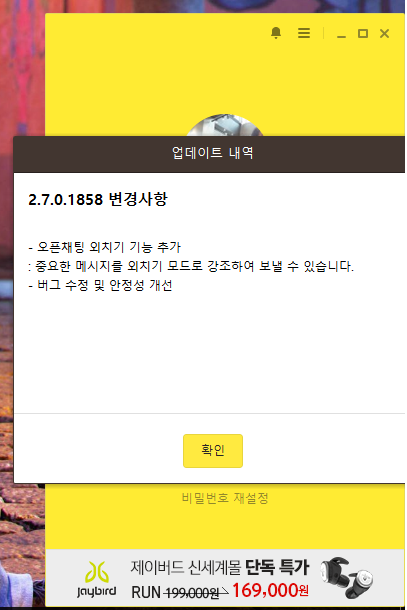Image resolution: width=407 pixels, height=610 pixels.
Task: Click the red 169,000원 sale price
Action: [270, 591]
